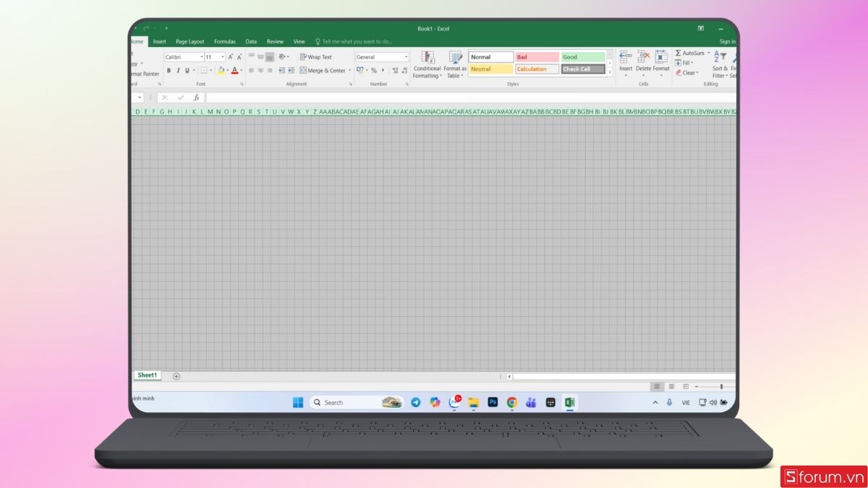Viewport: 868px width, 488px height.
Task: Toggle Italic formatting
Action: [x=177, y=71]
